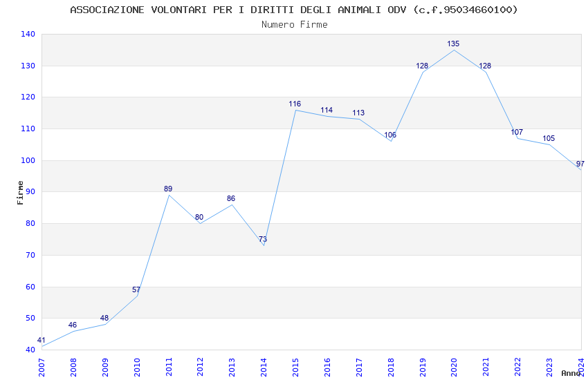Click the x-axis year label 2013

(x=232, y=368)
